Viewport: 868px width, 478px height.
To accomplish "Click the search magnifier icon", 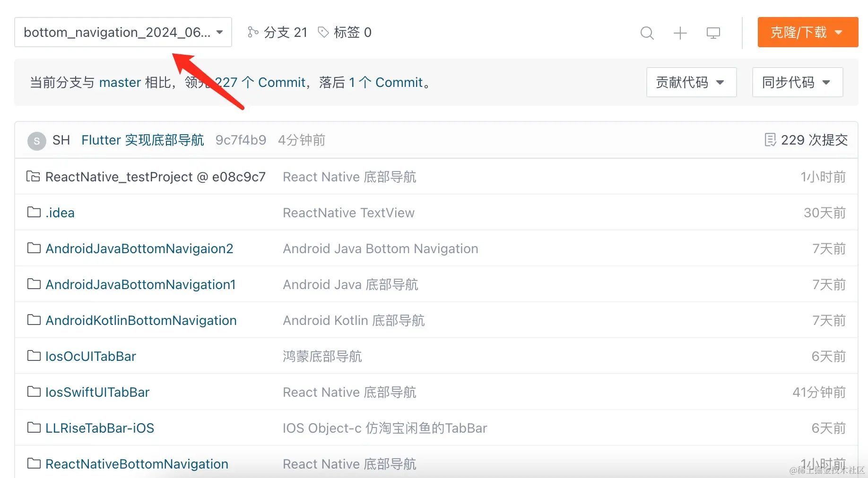I will 647,33.
